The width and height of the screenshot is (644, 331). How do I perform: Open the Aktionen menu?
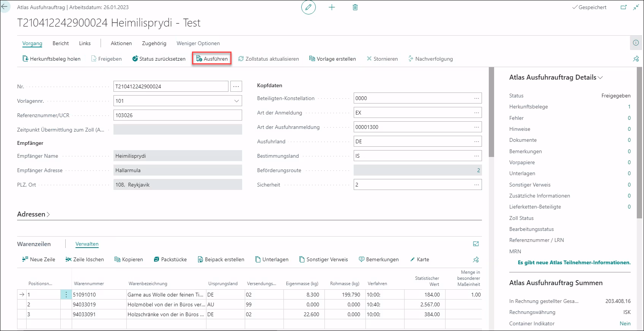pos(121,43)
